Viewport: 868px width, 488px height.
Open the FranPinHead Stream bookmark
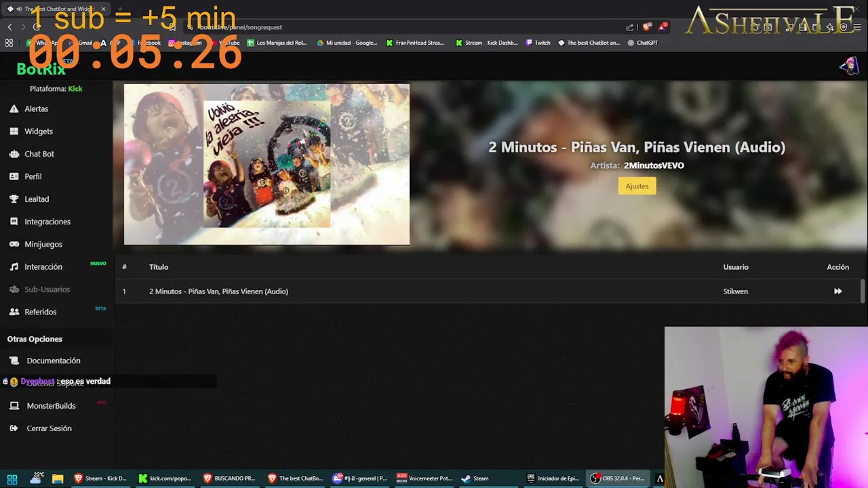click(415, 43)
